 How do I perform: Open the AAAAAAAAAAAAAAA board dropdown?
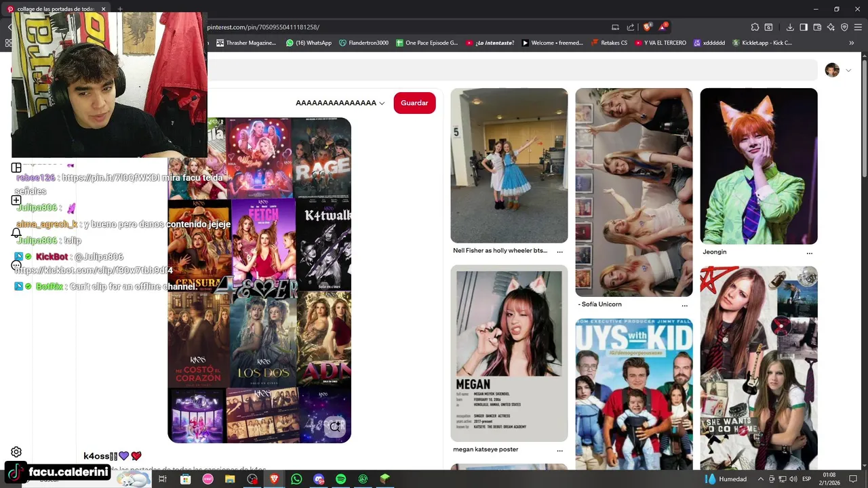(x=340, y=103)
